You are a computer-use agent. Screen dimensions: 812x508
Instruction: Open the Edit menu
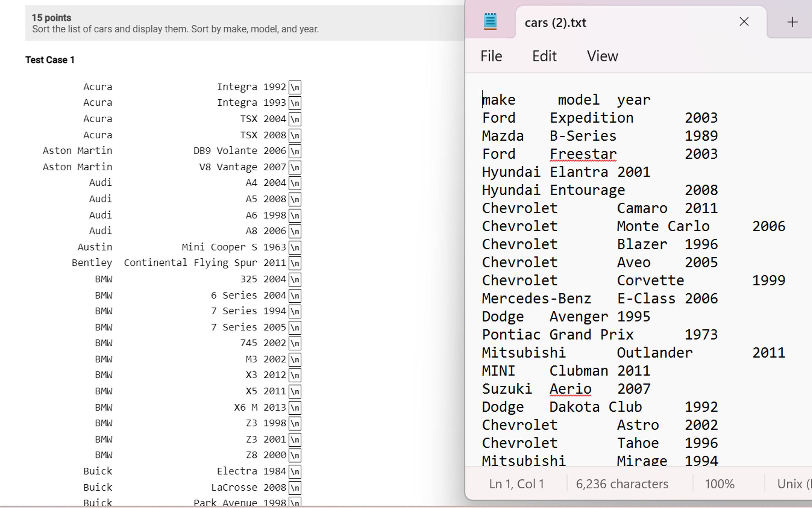pyautogui.click(x=544, y=56)
